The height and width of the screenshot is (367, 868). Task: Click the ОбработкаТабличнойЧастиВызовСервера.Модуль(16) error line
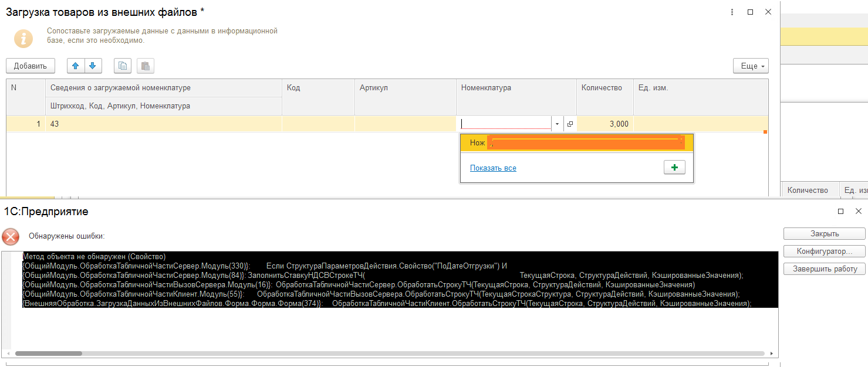(x=359, y=284)
